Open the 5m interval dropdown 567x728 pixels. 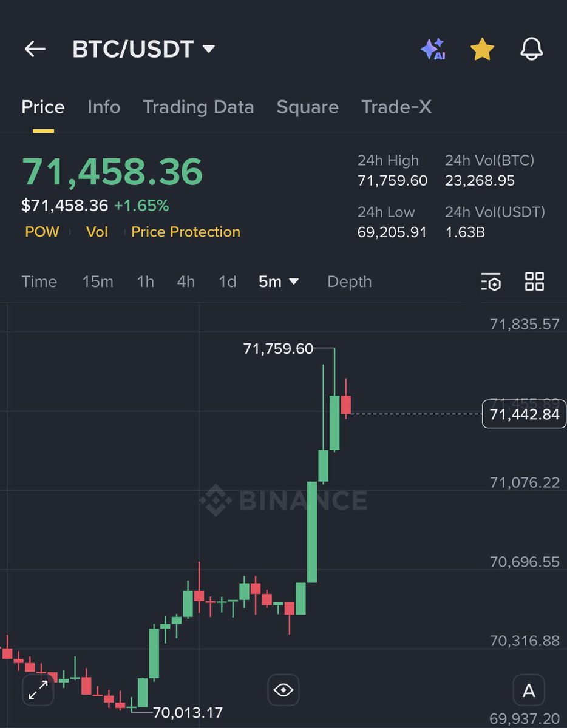click(x=279, y=281)
